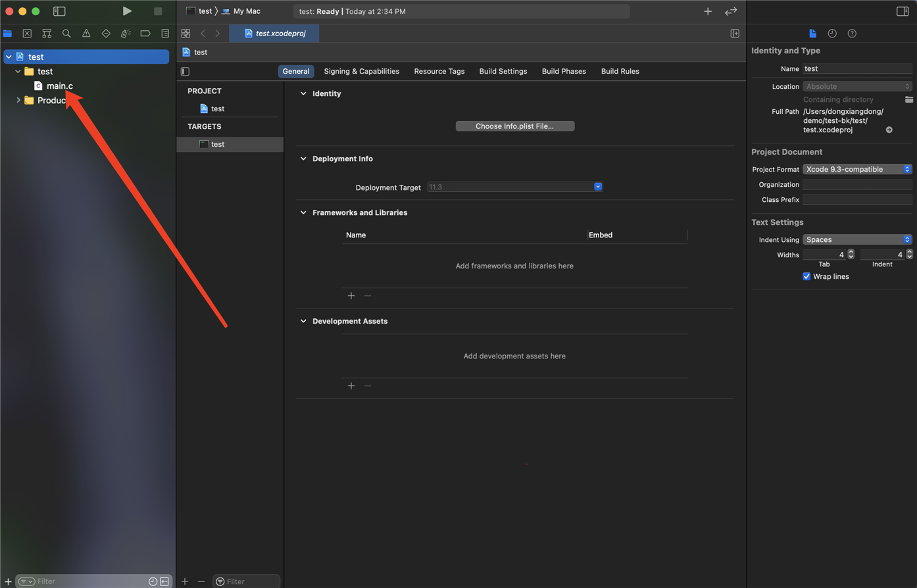
Task: Collapse Frameworks and Libraries section
Action: (303, 213)
